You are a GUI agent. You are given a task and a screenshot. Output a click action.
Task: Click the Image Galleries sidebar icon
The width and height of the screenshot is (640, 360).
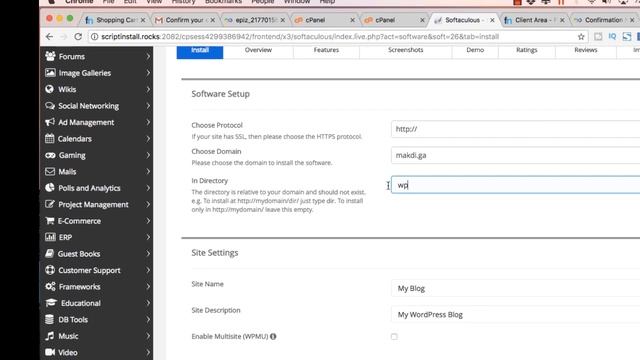[50, 73]
